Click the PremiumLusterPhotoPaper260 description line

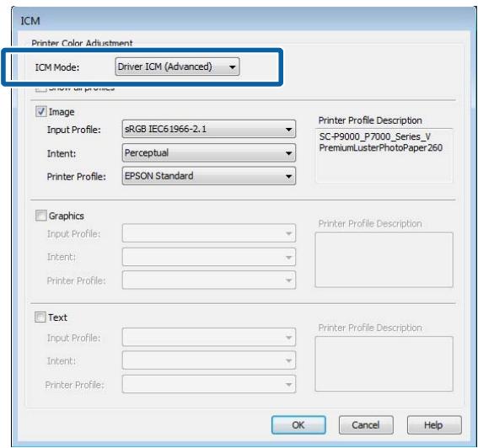click(381, 147)
